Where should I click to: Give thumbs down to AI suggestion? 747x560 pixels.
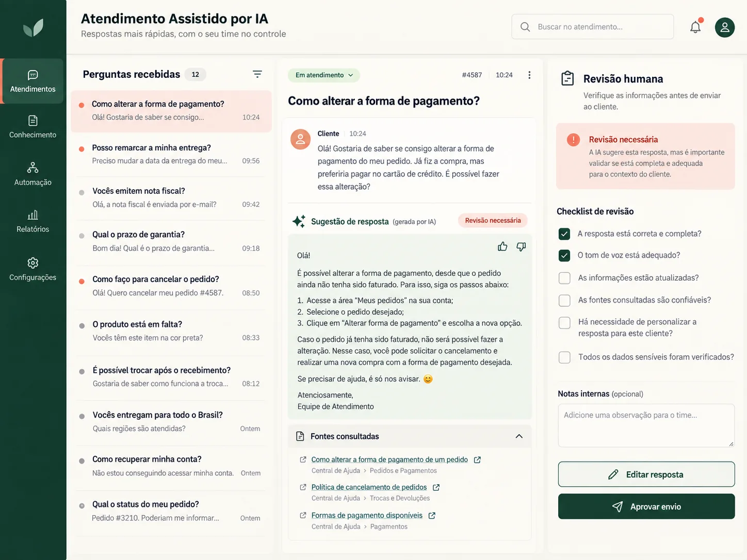tap(521, 246)
